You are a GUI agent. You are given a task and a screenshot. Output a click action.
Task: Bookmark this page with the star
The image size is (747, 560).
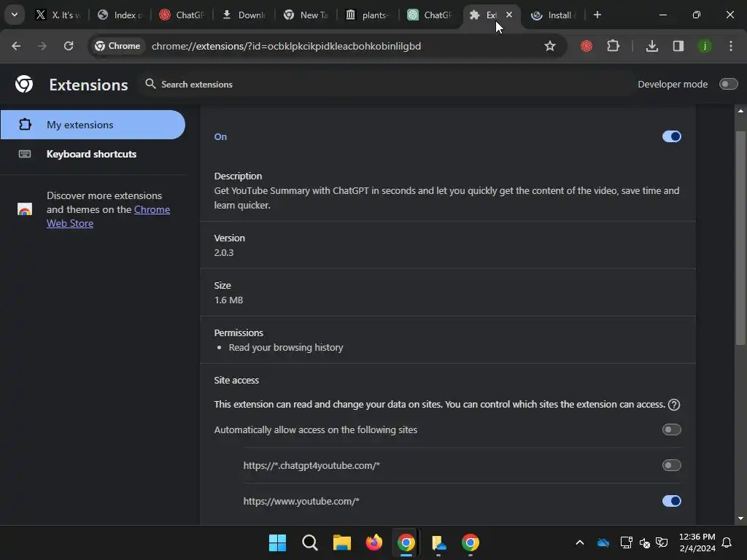click(550, 46)
